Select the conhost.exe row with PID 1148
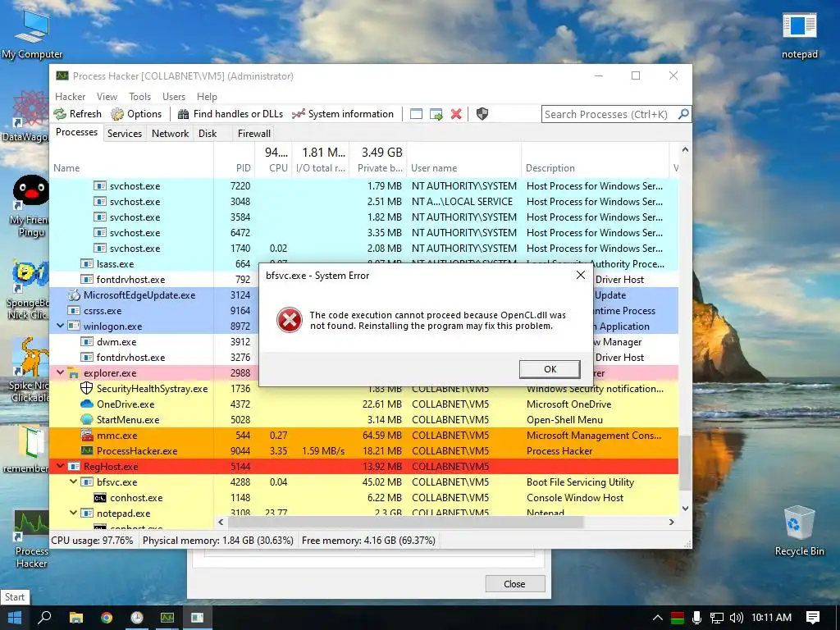840x630 pixels. [363, 497]
